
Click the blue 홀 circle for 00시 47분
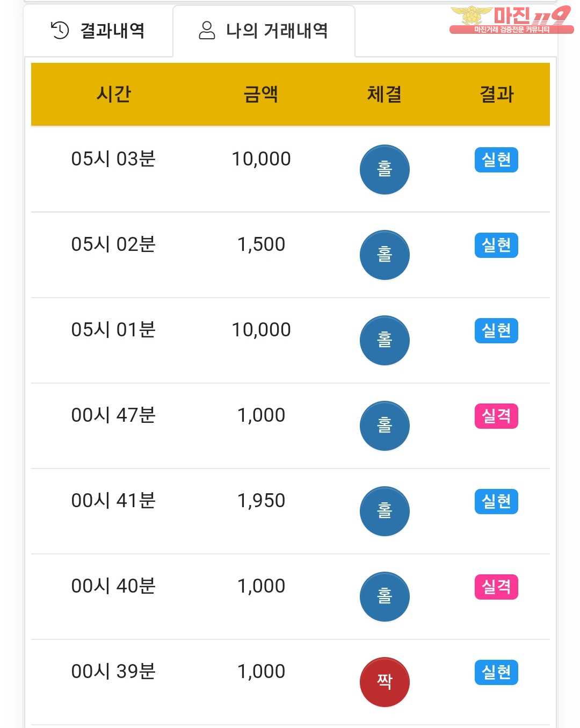385,426
